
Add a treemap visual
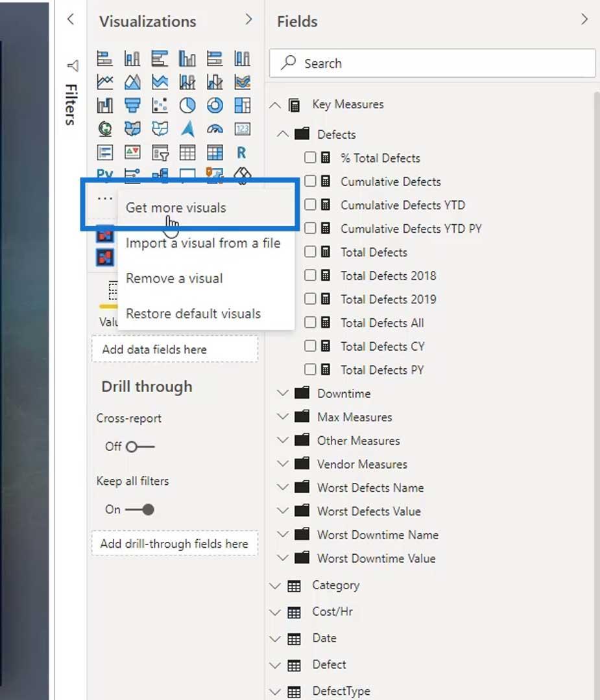(242, 106)
